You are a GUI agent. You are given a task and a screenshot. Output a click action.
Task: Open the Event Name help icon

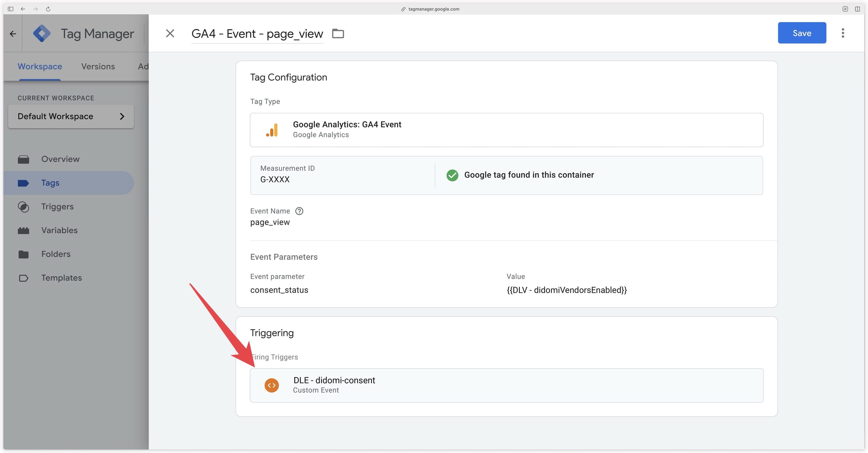point(299,211)
